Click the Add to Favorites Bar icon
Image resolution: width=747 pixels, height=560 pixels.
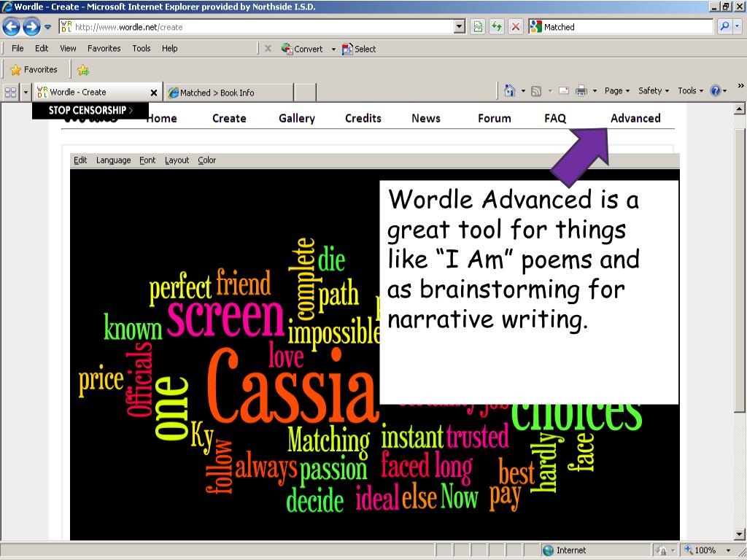pos(83,70)
